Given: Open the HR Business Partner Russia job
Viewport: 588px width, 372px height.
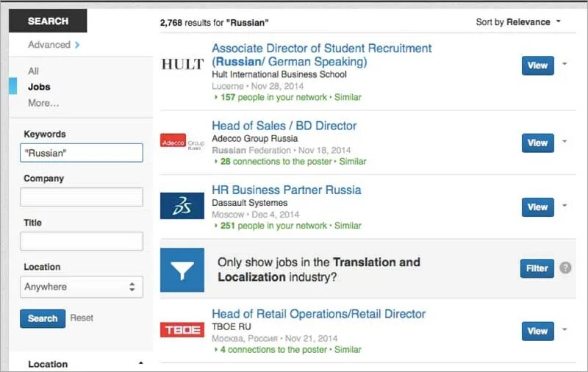Looking at the screenshot, I should (x=286, y=190).
